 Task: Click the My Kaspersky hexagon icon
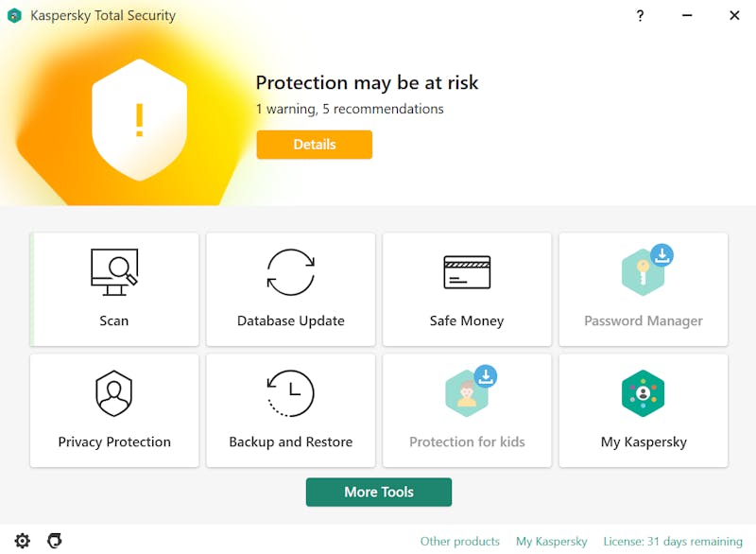(x=644, y=393)
